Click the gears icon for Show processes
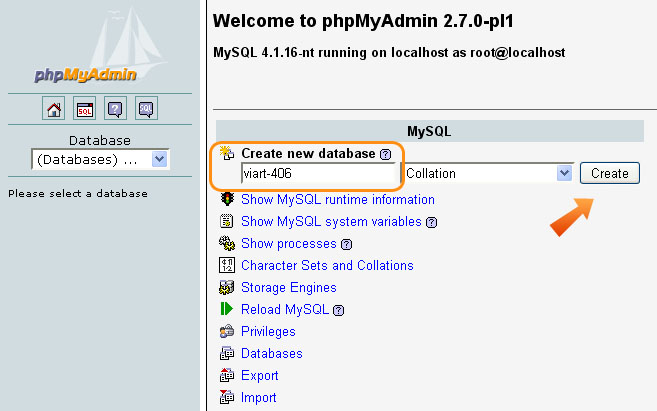The width and height of the screenshot is (657, 411). [x=227, y=243]
